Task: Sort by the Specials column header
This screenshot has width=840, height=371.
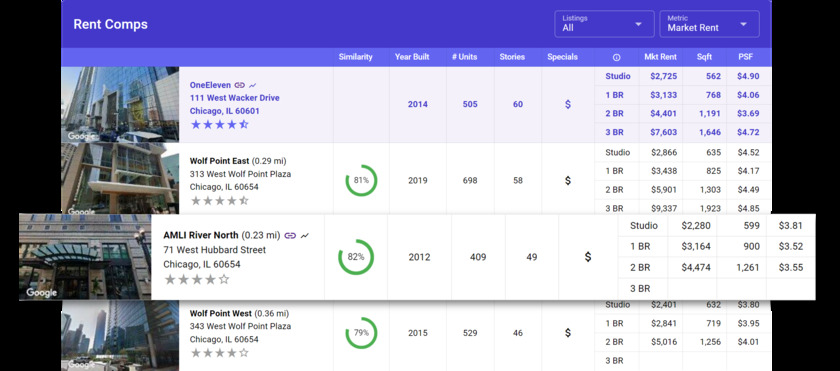Action: coord(562,57)
